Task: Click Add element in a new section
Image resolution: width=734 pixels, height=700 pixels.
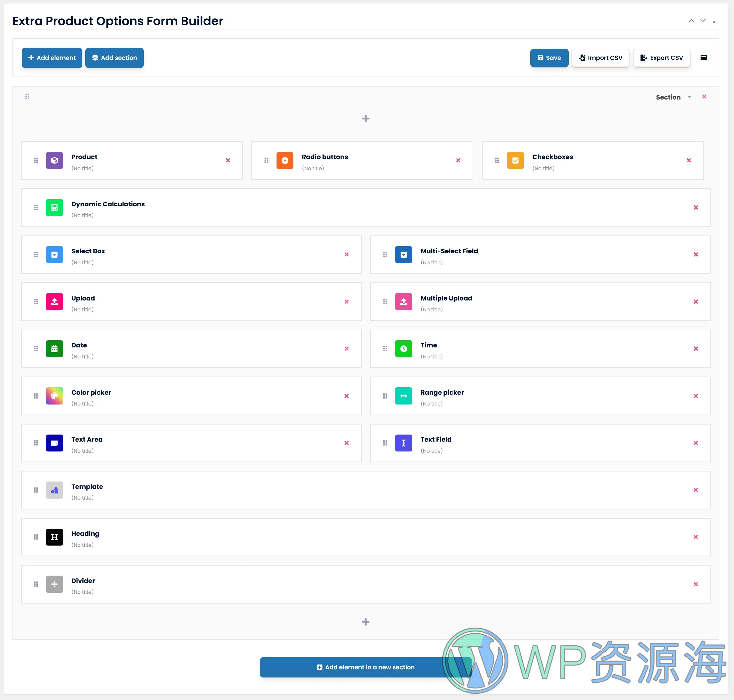Action: [x=365, y=667]
